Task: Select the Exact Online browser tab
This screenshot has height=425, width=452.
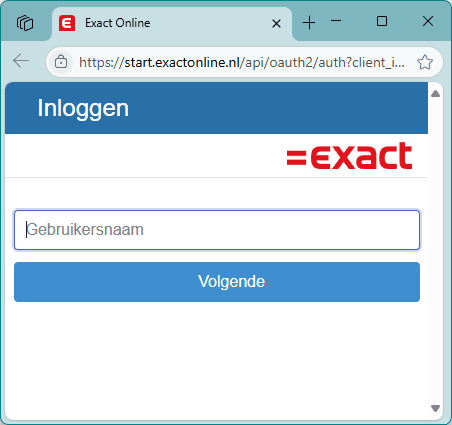Action: pos(172,23)
